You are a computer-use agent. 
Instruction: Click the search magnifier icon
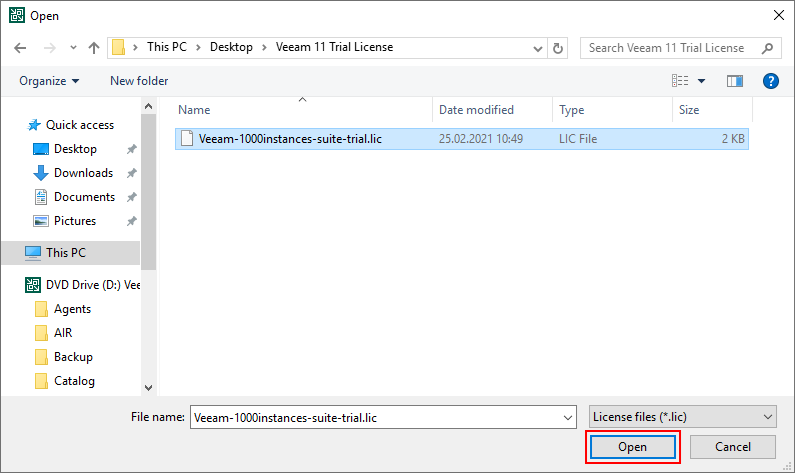click(x=768, y=48)
